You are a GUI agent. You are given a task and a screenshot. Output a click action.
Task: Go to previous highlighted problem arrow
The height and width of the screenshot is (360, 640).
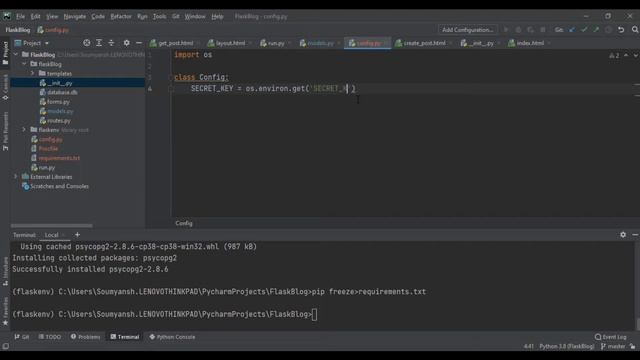point(626,55)
